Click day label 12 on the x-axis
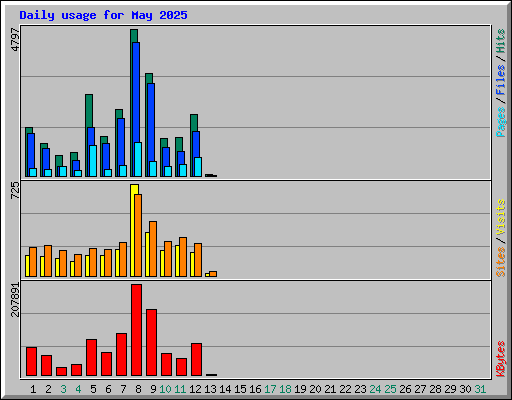 (x=195, y=389)
